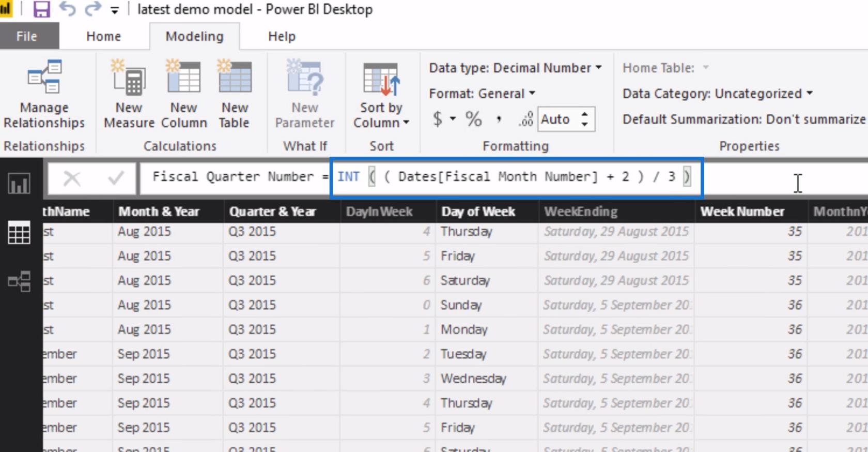Decrease decimal places with down arrow
This screenshot has width=868, height=452.
pos(585,125)
